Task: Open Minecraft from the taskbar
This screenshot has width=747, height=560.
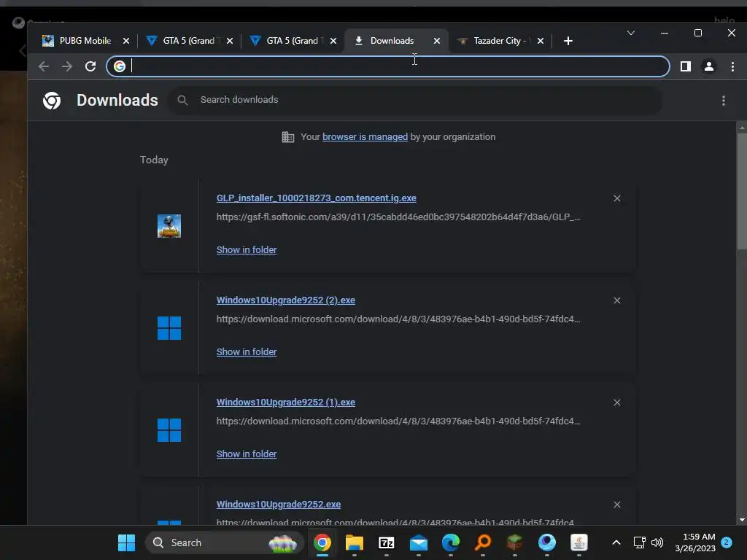Action: [x=514, y=542]
